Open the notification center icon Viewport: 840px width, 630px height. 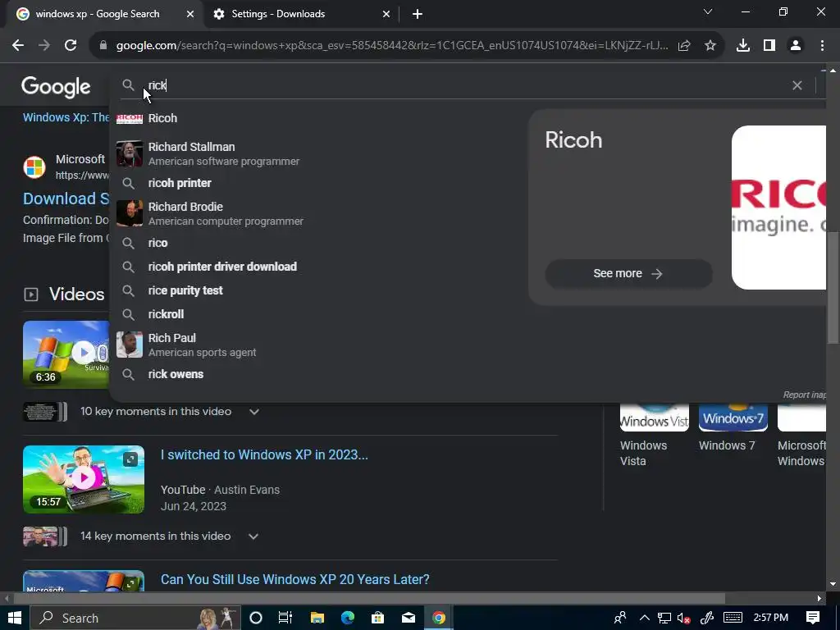pyautogui.click(x=813, y=618)
